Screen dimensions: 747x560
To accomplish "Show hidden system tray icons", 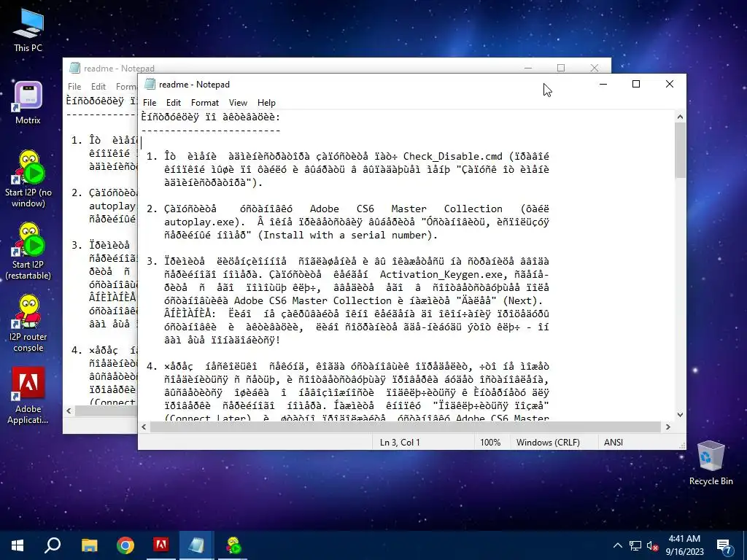I will tap(617, 545).
